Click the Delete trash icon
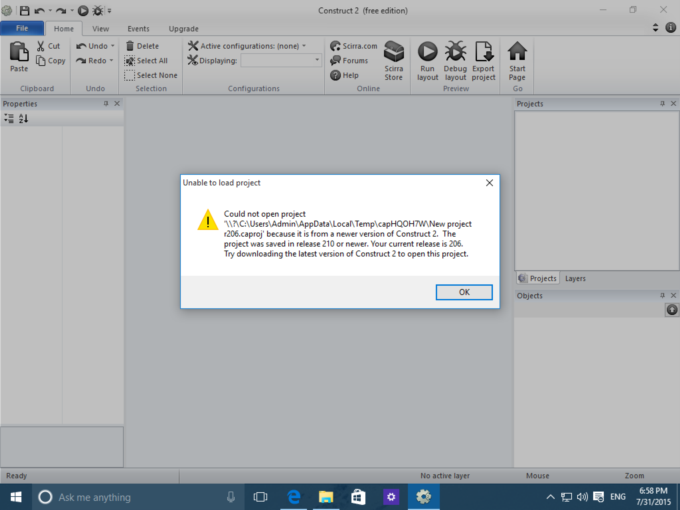 point(130,46)
